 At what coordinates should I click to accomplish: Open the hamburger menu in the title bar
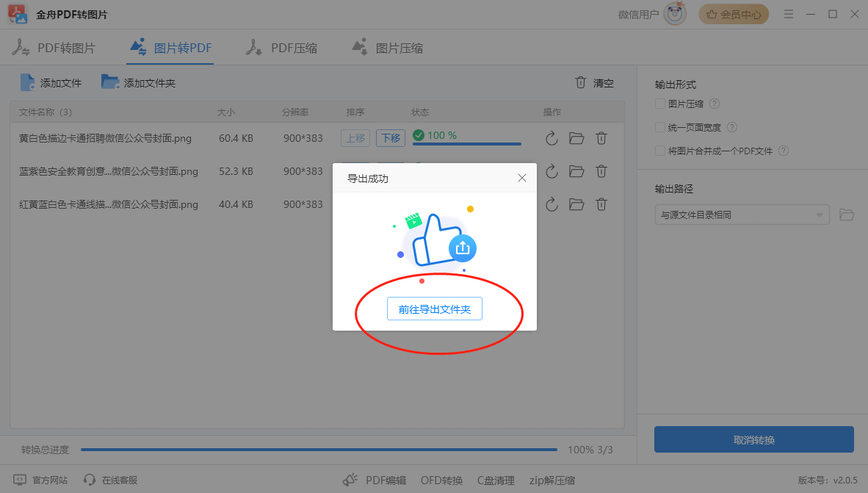tap(789, 14)
